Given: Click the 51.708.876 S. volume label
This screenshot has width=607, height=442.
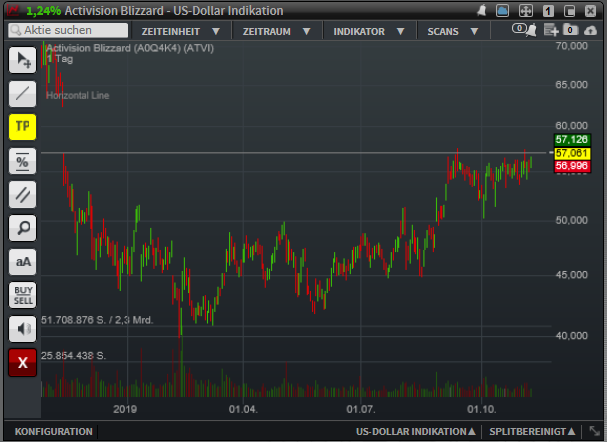Looking at the screenshot, I should [97, 320].
